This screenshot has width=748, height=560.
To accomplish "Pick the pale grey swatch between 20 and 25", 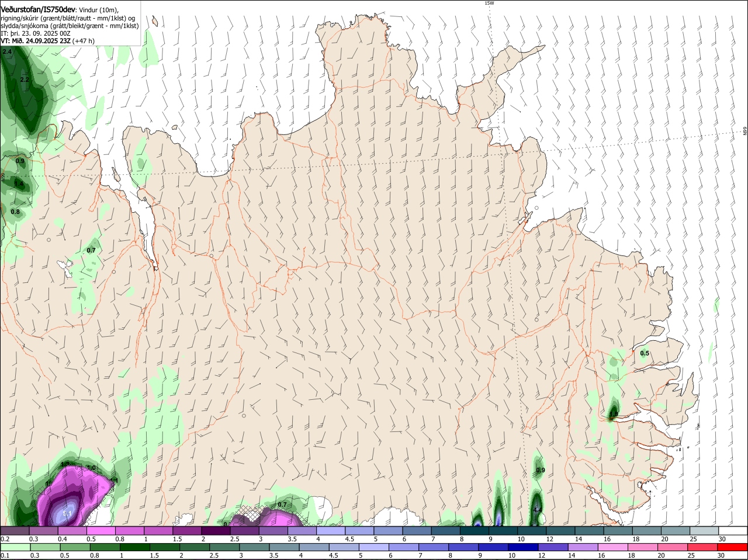I will click(704, 531).
